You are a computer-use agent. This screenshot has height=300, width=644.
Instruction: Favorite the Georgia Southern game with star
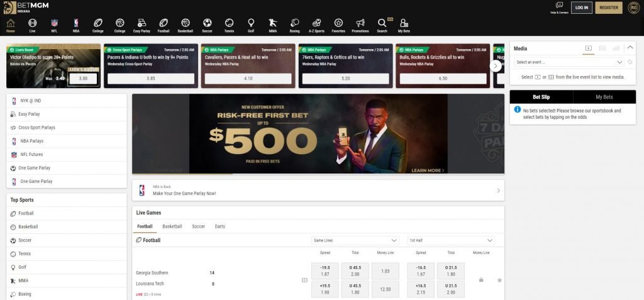tap(499, 280)
